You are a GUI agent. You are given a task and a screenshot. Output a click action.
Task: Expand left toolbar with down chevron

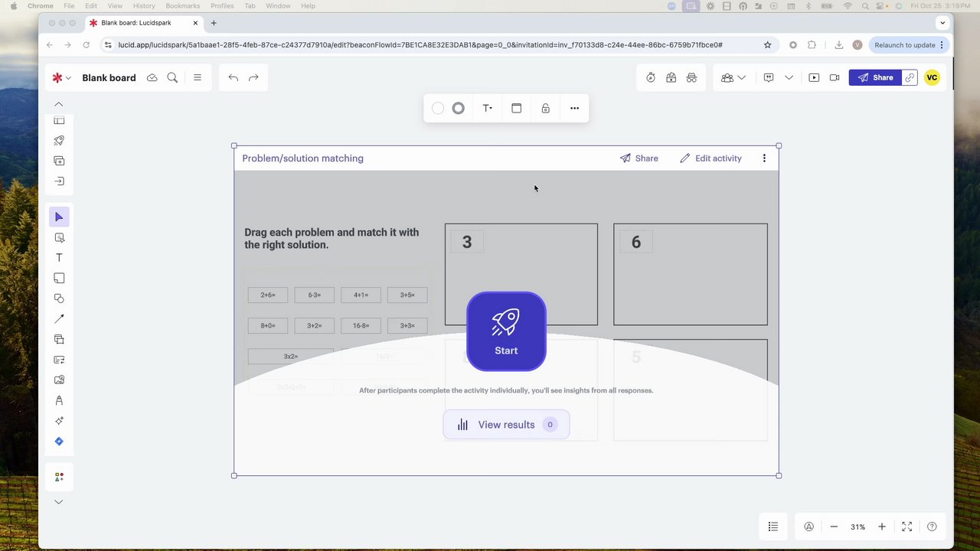tap(58, 502)
